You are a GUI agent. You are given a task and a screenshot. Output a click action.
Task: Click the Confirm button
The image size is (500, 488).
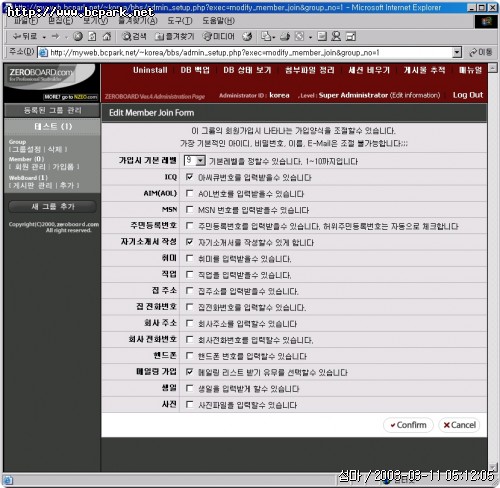tap(408, 425)
